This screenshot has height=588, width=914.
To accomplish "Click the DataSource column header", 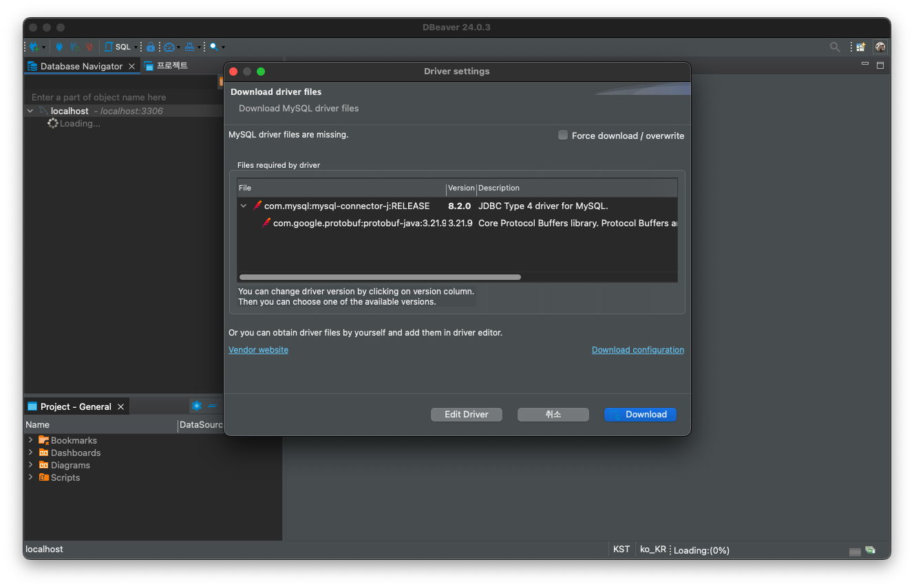I will click(x=202, y=425).
